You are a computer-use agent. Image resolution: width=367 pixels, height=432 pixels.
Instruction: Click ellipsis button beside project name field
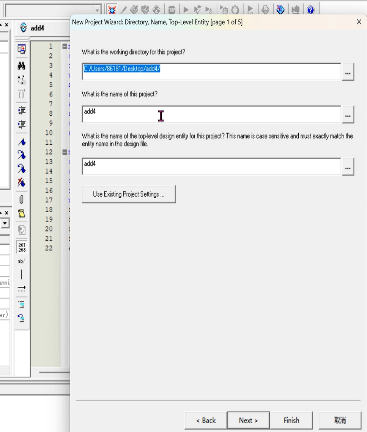(348, 115)
